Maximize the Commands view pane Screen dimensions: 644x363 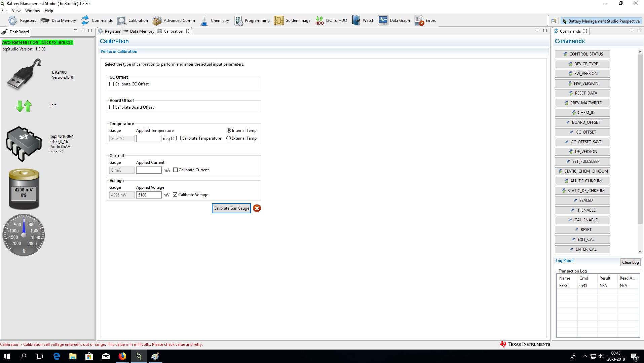point(639,30)
